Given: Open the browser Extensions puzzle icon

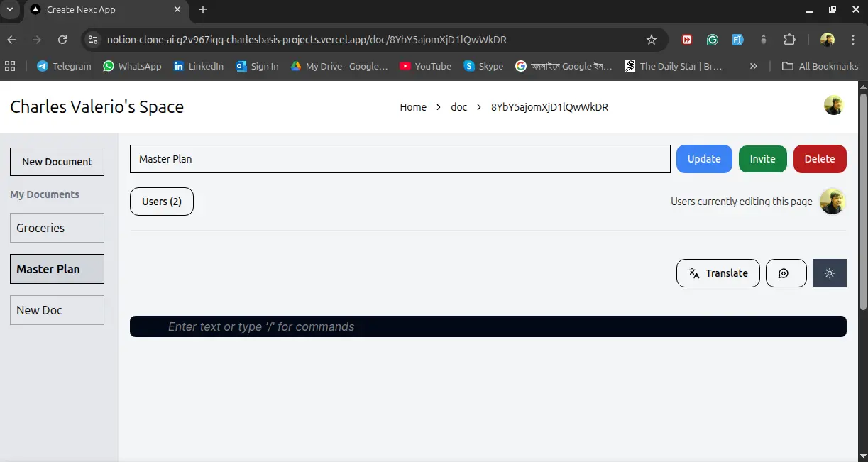Looking at the screenshot, I should click(x=789, y=40).
